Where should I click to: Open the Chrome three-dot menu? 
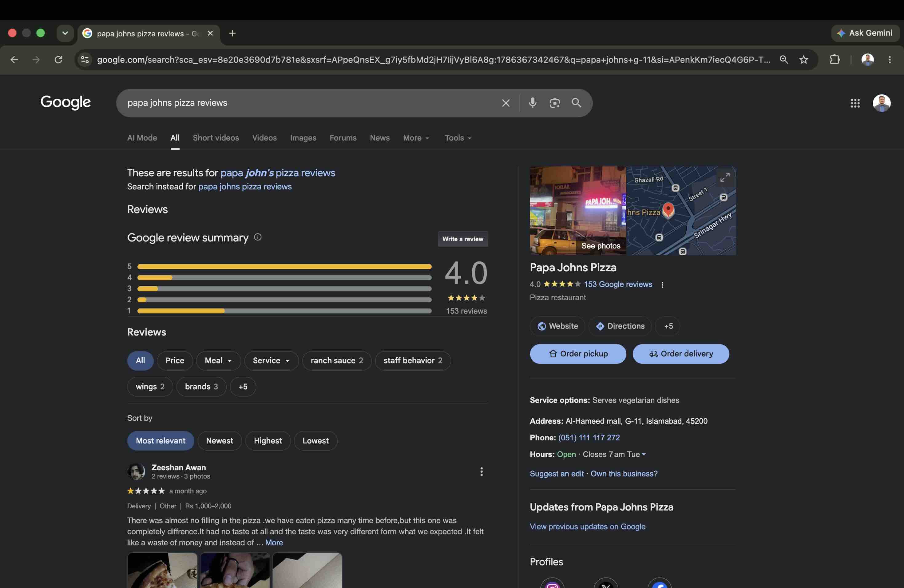pyautogui.click(x=890, y=60)
